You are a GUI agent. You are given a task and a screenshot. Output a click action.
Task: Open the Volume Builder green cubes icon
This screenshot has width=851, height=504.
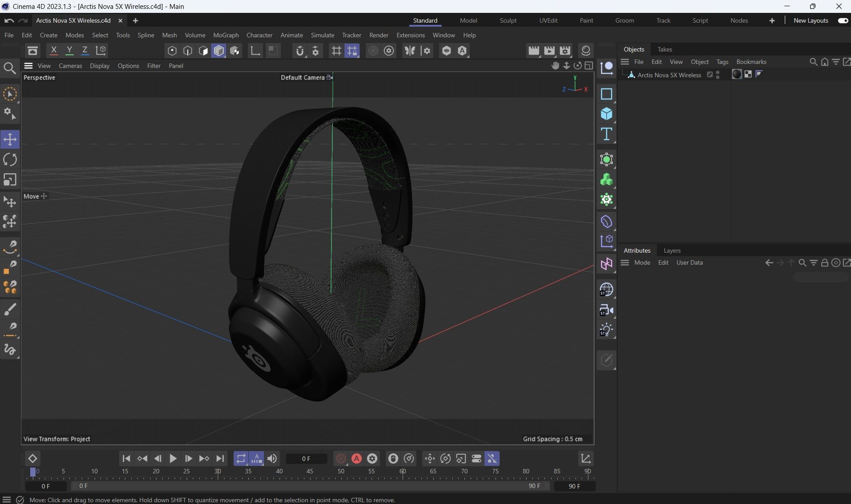(606, 180)
